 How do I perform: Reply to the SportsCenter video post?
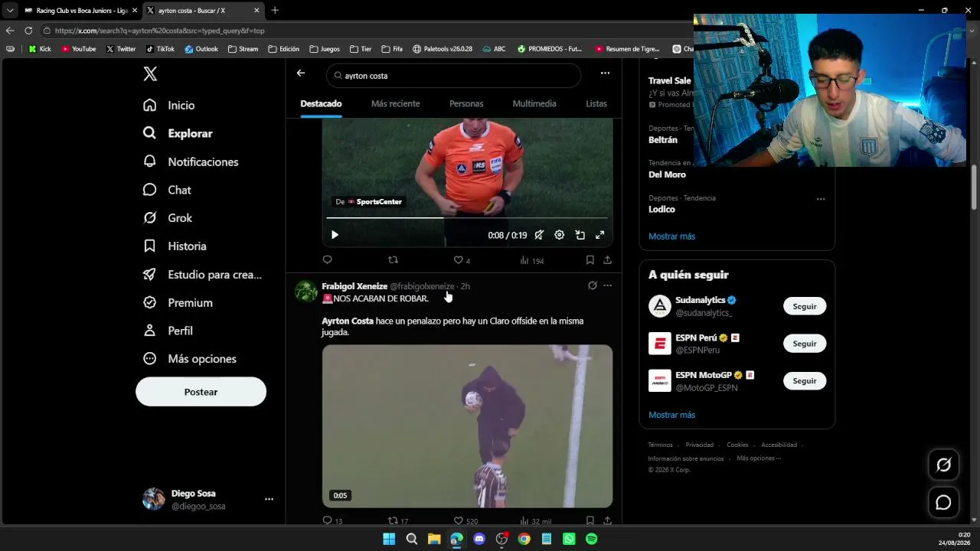coord(327,260)
